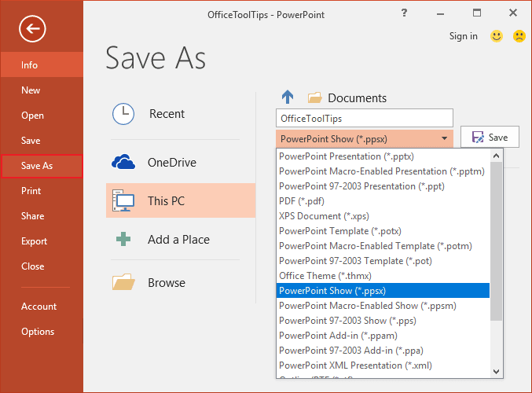Select PowerPoint Macro-Enabled Presentation (*.pptm)
This screenshot has height=393, width=532.
[383, 171]
